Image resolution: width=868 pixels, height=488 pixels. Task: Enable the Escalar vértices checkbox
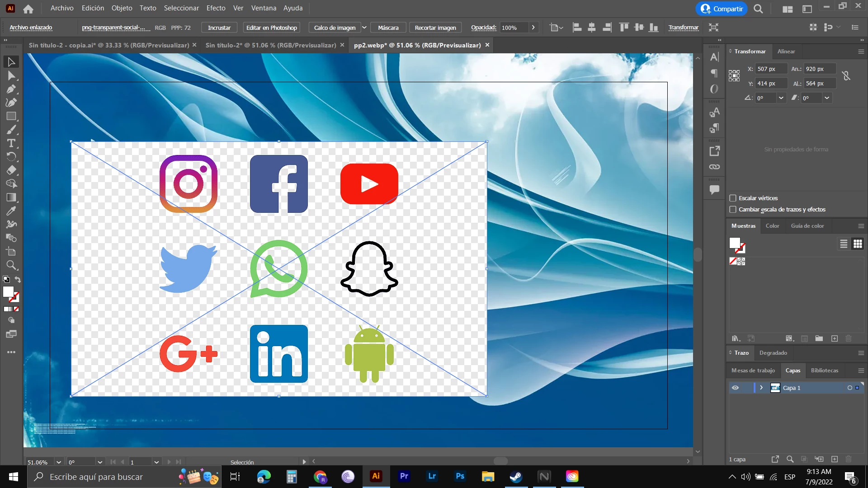(x=733, y=198)
